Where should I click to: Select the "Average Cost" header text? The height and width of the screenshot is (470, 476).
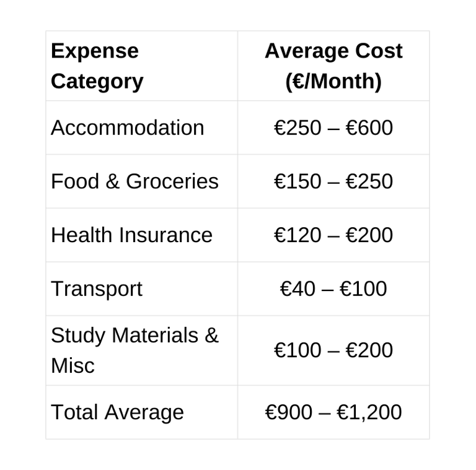pyautogui.click(x=333, y=51)
